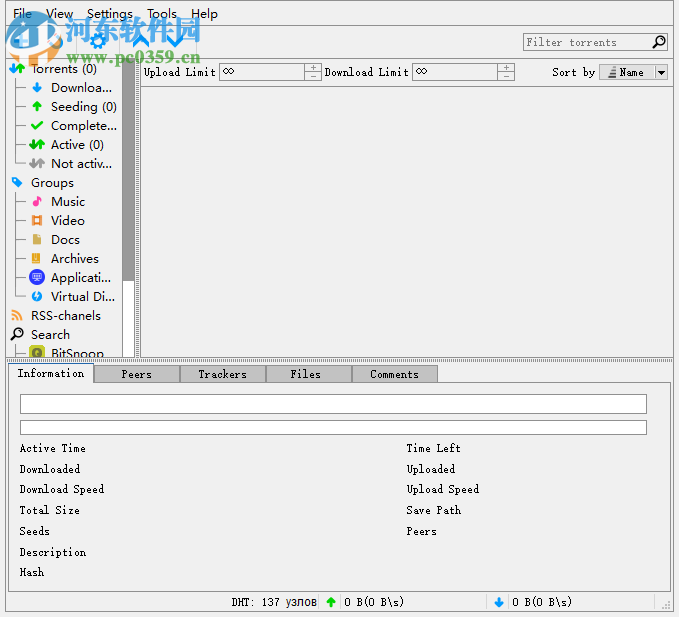Viewport: 679px width, 617px height.
Task: Click the orange Video film icon
Action: tap(37, 220)
